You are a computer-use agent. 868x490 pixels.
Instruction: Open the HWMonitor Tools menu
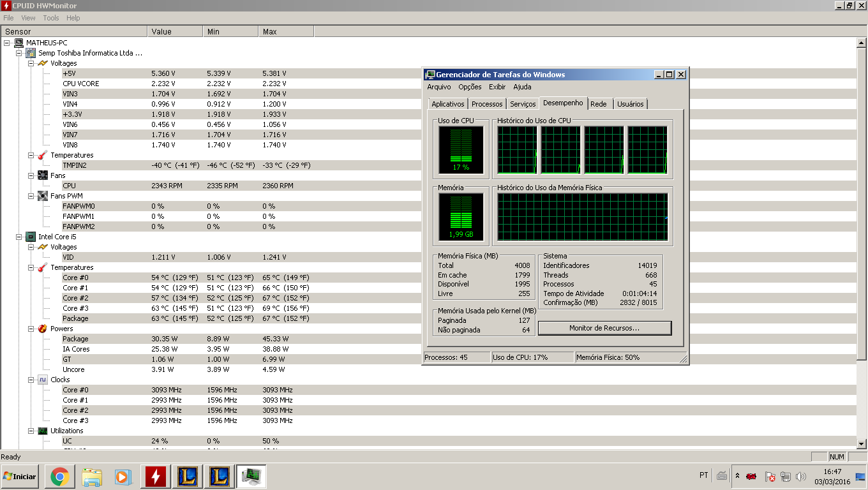coord(51,18)
